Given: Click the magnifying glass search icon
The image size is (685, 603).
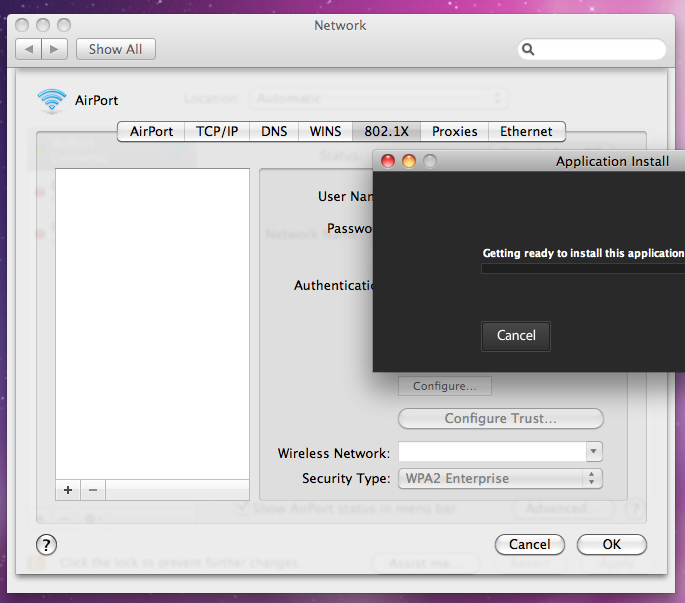Looking at the screenshot, I should [x=528, y=49].
